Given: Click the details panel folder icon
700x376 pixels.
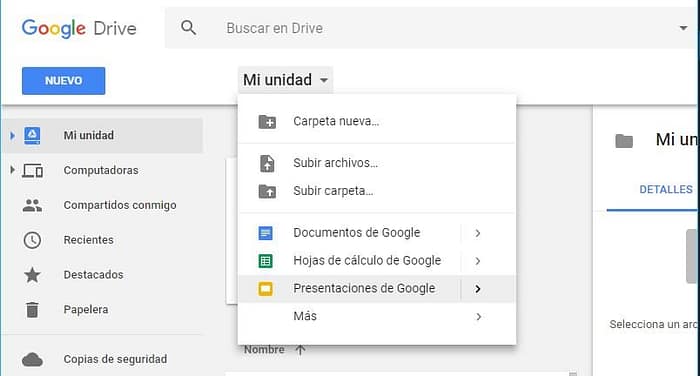Looking at the screenshot, I should tap(624, 141).
